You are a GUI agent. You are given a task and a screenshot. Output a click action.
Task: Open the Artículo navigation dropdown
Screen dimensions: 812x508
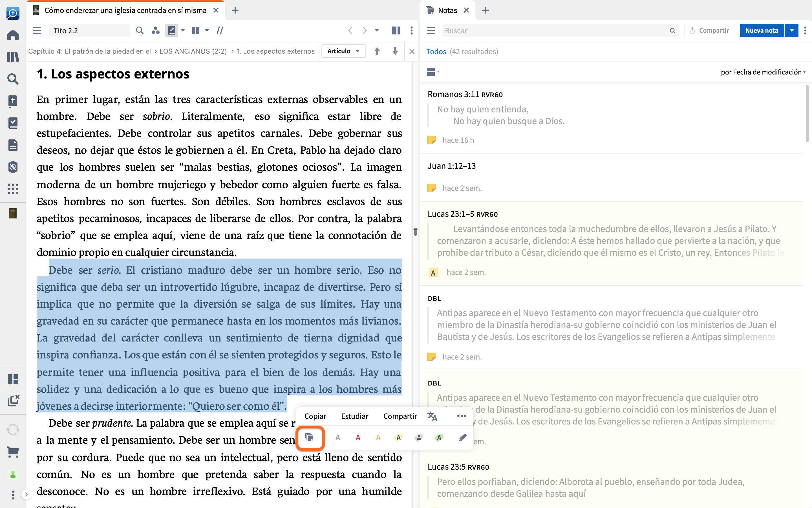pyautogui.click(x=343, y=51)
